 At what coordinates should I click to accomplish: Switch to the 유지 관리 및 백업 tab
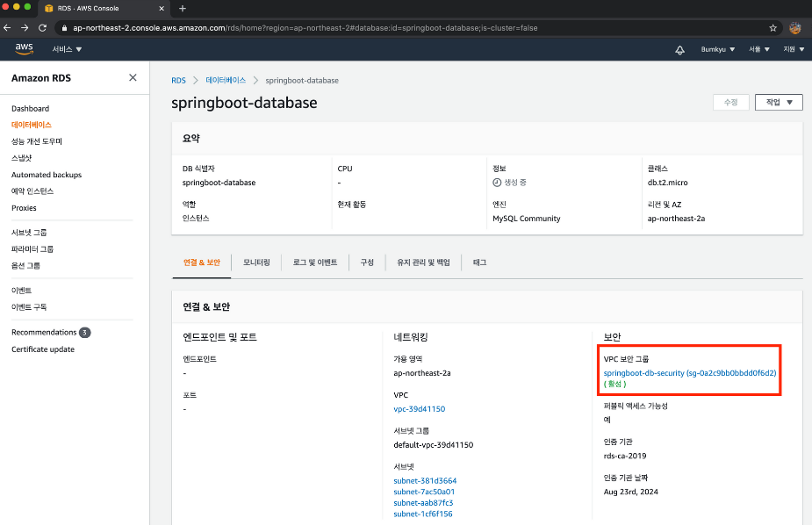[x=423, y=262]
